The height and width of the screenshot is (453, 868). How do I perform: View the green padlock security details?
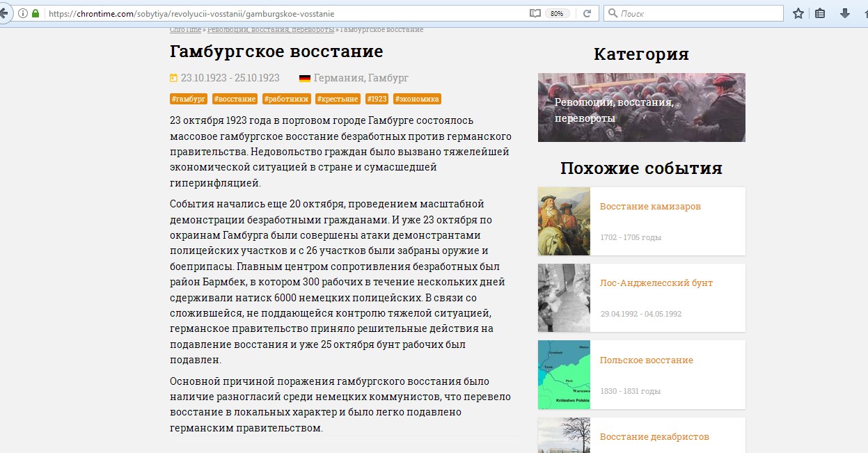pyautogui.click(x=35, y=13)
